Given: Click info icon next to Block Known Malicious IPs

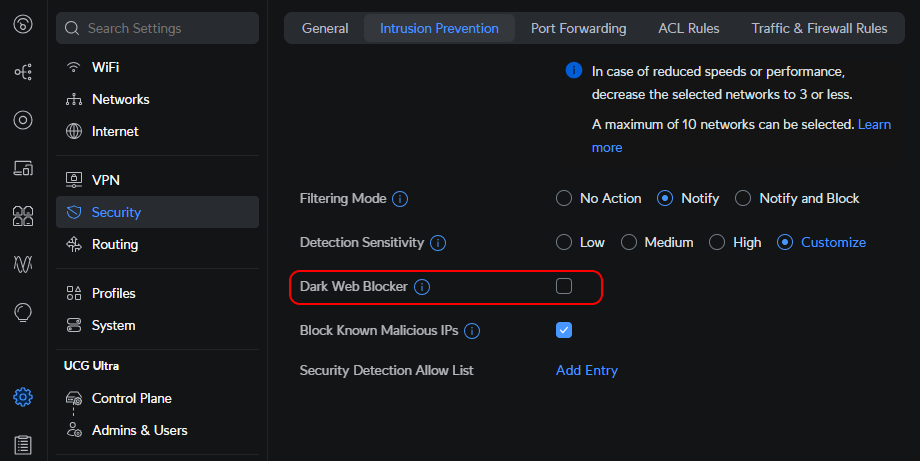Looking at the screenshot, I should [x=472, y=331].
